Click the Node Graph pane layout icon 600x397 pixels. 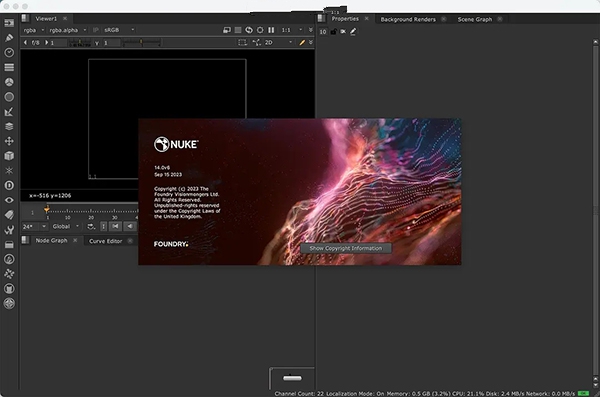tap(25, 240)
